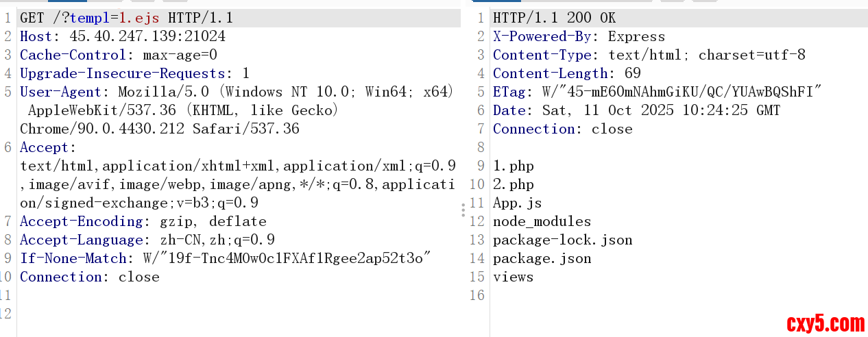The height and width of the screenshot is (337, 868).
Task: Click package-lock.json in the response body
Action: [x=562, y=240]
